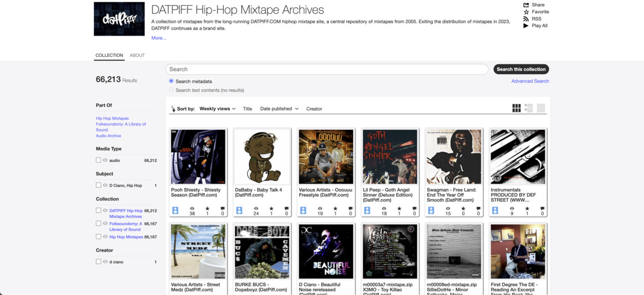644x295 pixels.
Task: Hide D Ciano, Hip Hop subject via eye icon
Action: (x=105, y=185)
